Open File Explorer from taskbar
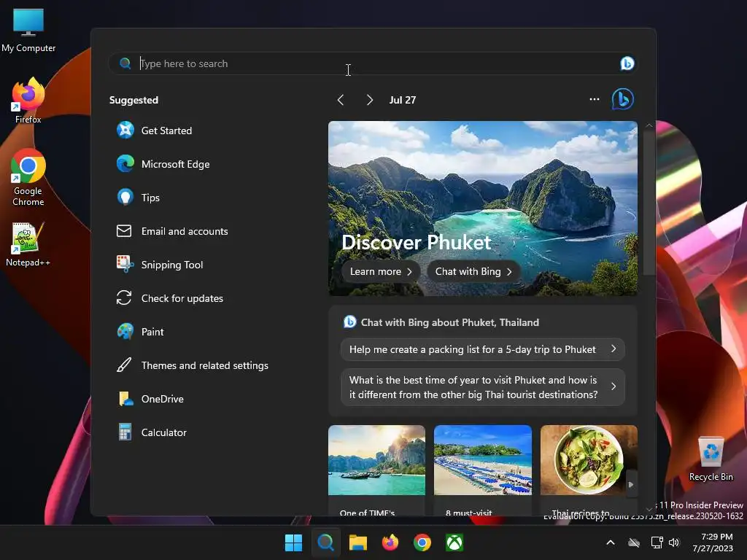747x560 pixels. point(357,542)
